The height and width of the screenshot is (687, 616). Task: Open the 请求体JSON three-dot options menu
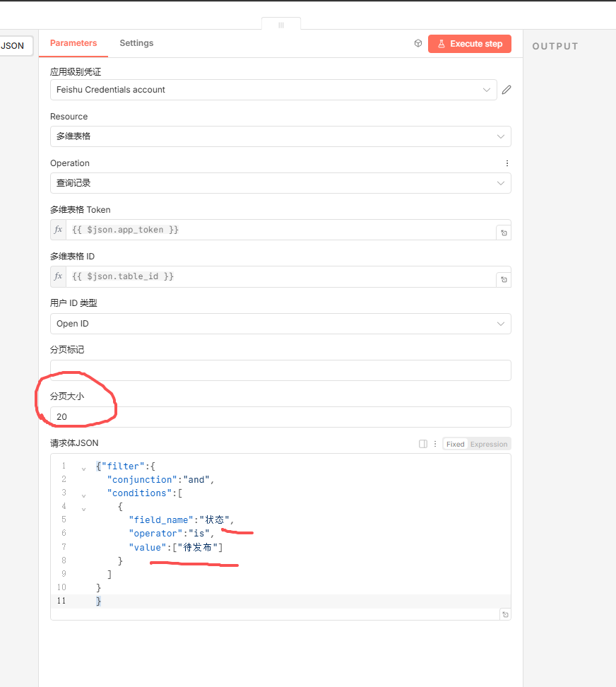click(435, 444)
